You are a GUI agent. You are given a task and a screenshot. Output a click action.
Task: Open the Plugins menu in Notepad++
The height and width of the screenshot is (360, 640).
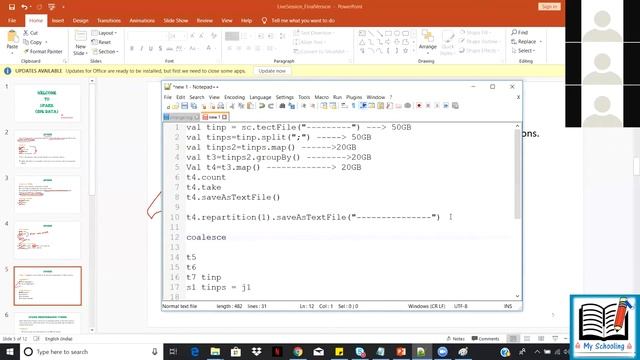(x=354, y=97)
